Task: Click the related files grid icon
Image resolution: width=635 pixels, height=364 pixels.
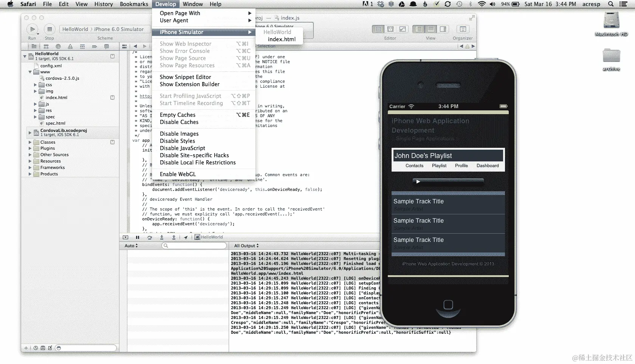Action: click(124, 46)
